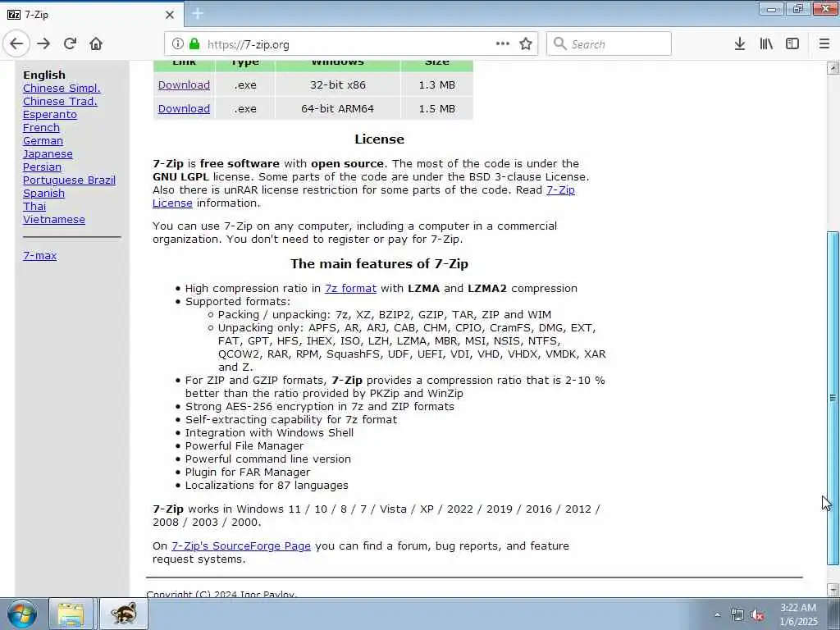Open the page actions three-dots menu
This screenshot has height=630, width=840.
point(503,44)
